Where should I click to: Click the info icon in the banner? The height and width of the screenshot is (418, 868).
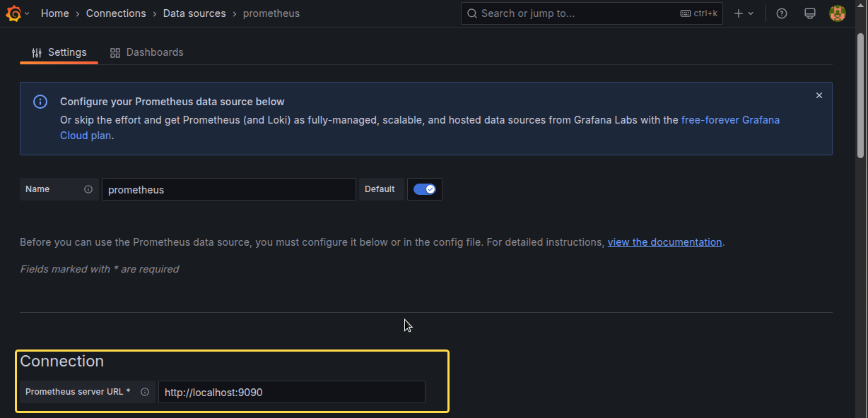tap(41, 102)
